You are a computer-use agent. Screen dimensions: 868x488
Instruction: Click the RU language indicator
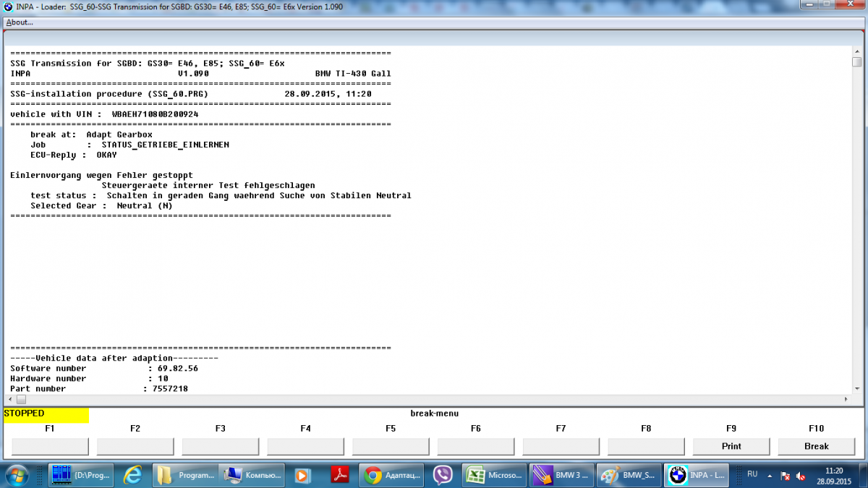[x=752, y=474]
